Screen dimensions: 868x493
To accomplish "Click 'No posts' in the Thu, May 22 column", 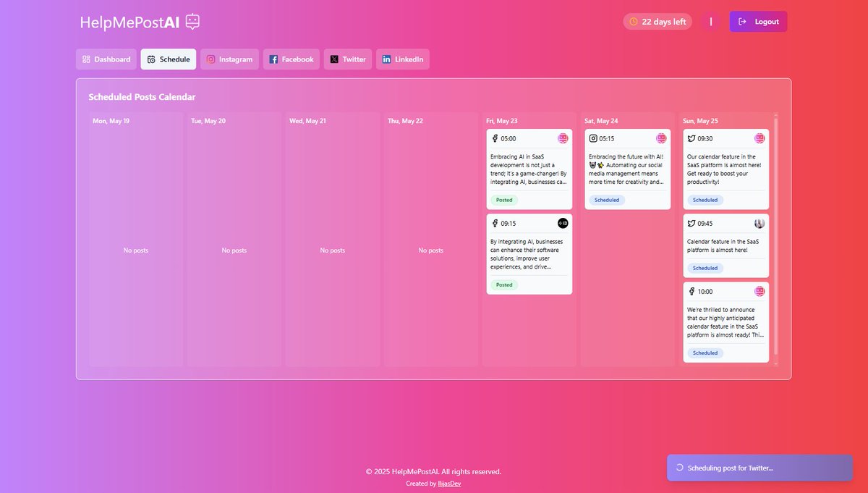I will tap(431, 250).
